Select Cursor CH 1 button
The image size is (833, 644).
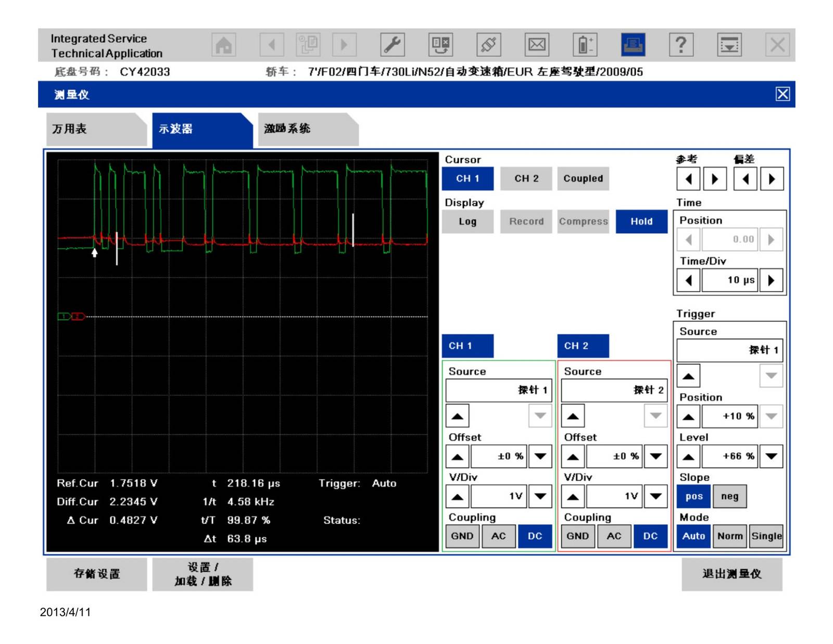tap(468, 179)
